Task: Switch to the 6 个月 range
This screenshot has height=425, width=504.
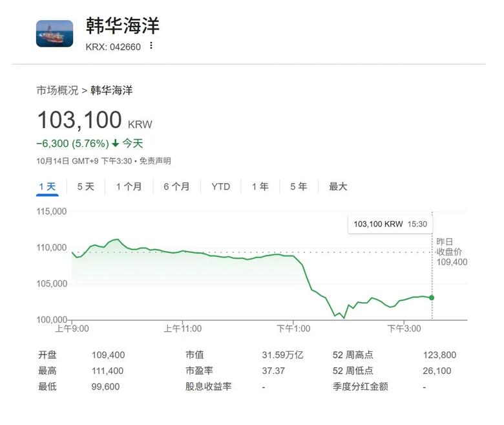Action: 176,186
